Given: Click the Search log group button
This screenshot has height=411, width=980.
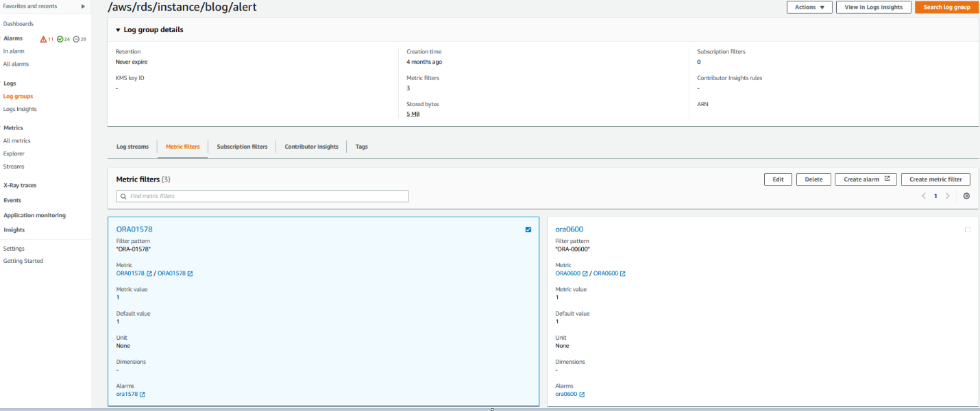Looking at the screenshot, I should click(946, 7).
